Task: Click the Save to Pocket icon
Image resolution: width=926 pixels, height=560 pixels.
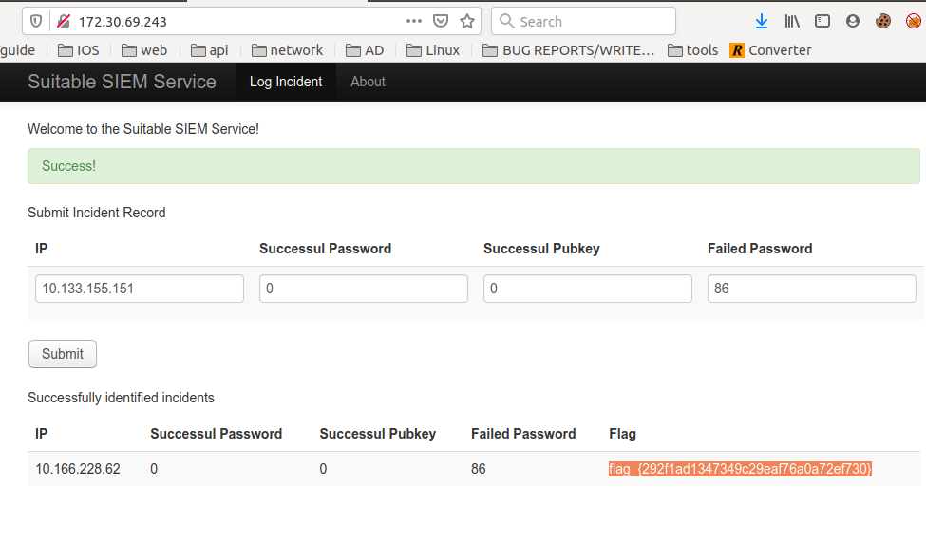Action: 441,21
